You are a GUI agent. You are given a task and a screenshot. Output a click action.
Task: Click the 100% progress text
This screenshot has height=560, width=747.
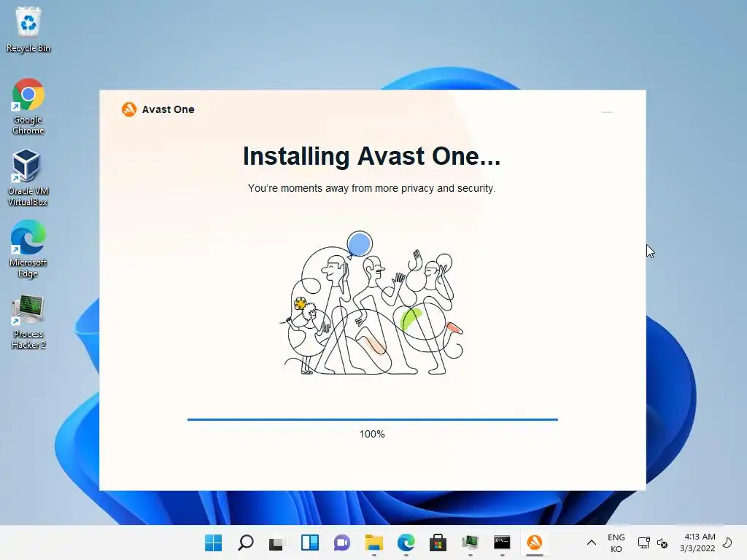(x=372, y=434)
